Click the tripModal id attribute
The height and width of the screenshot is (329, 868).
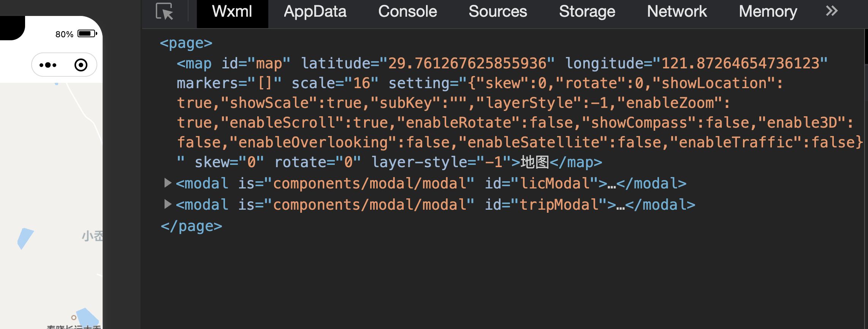tap(546, 205)
